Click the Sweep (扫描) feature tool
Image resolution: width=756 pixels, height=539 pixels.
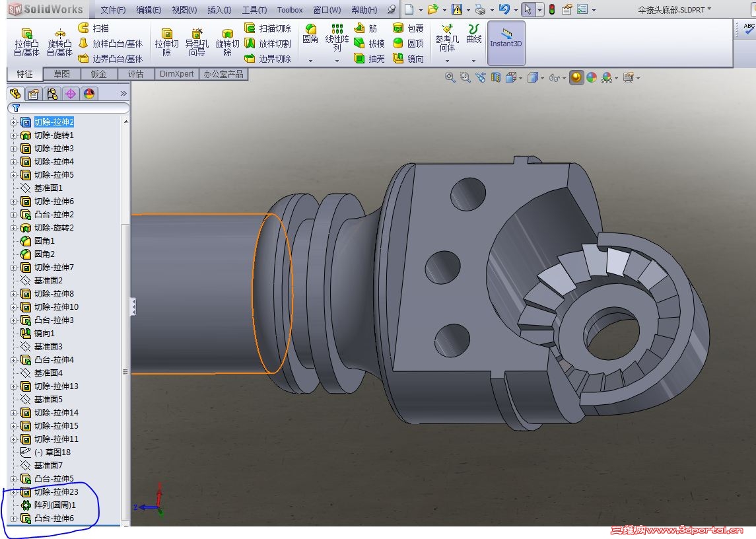click(x=94, y=28)
